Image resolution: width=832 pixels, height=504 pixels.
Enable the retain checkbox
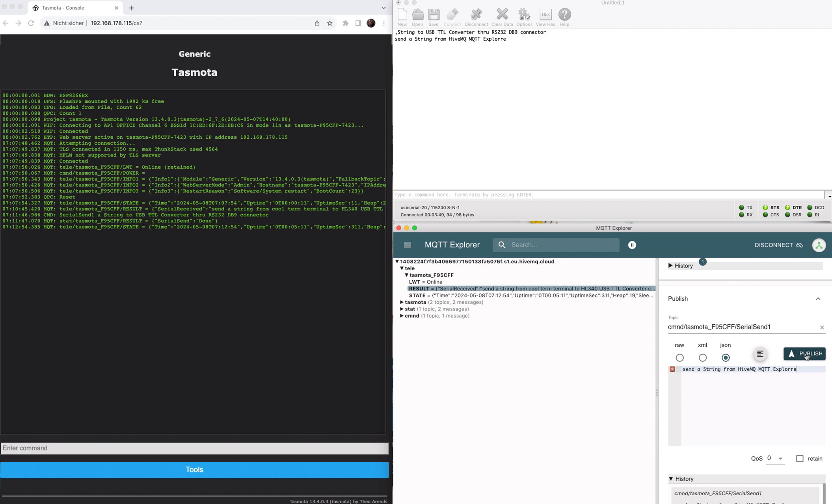pyautogui.click(x=800, y=459)
